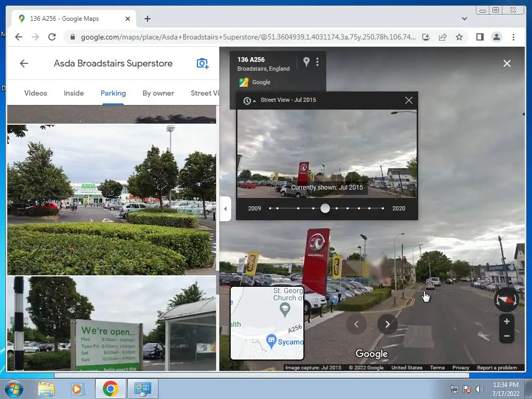
Task: Click the horizontal page scrollbar
Action: point(262,375)
